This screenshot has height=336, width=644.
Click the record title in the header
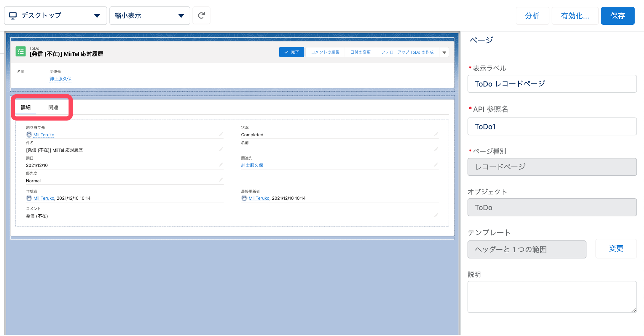(66, 54)
